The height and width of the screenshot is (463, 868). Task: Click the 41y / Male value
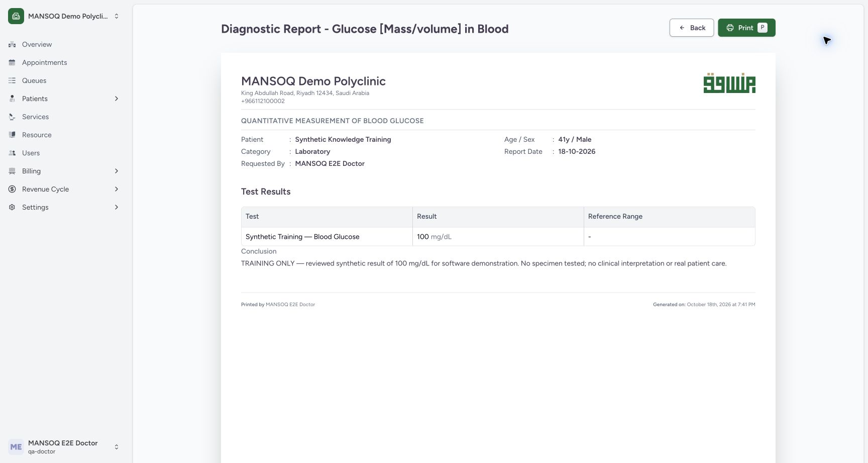coord(575,139)
